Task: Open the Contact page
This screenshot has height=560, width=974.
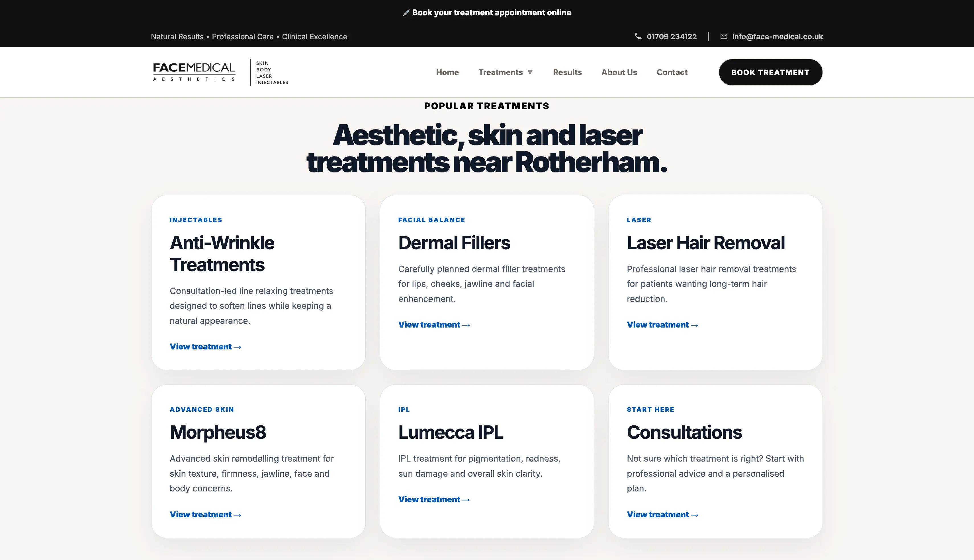Action: 672,72
